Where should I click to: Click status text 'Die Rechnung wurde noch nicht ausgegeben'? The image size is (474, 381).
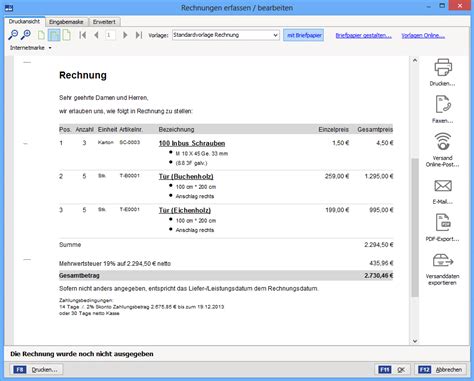[82, 354]
